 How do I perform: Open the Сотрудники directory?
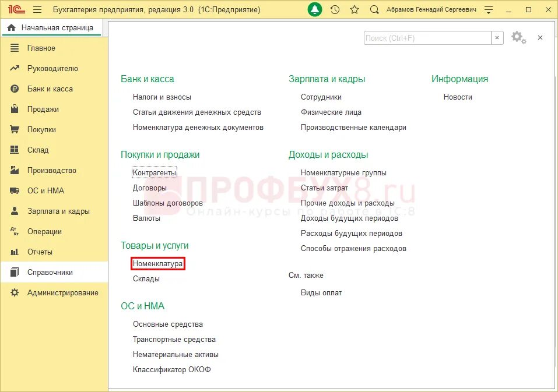(x=321, y=97)
